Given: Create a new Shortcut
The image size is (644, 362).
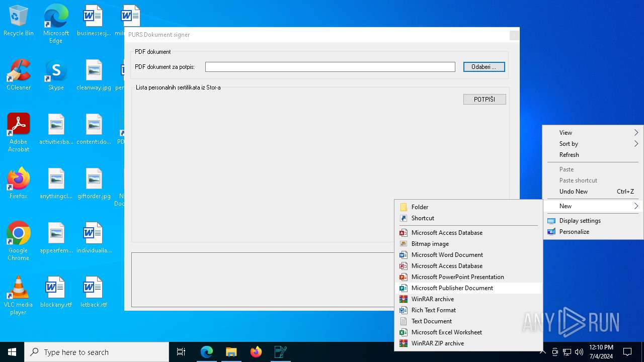Looking at the screenshot, I should (x=468, y=218).
